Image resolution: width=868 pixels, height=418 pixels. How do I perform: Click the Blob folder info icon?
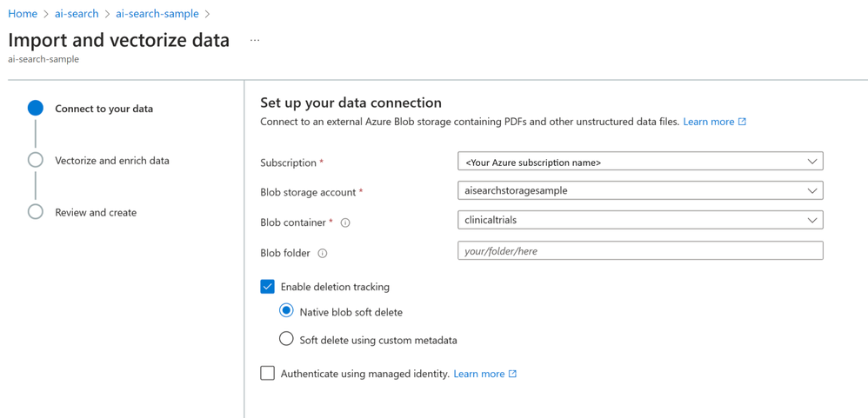[x=323, y=254]
